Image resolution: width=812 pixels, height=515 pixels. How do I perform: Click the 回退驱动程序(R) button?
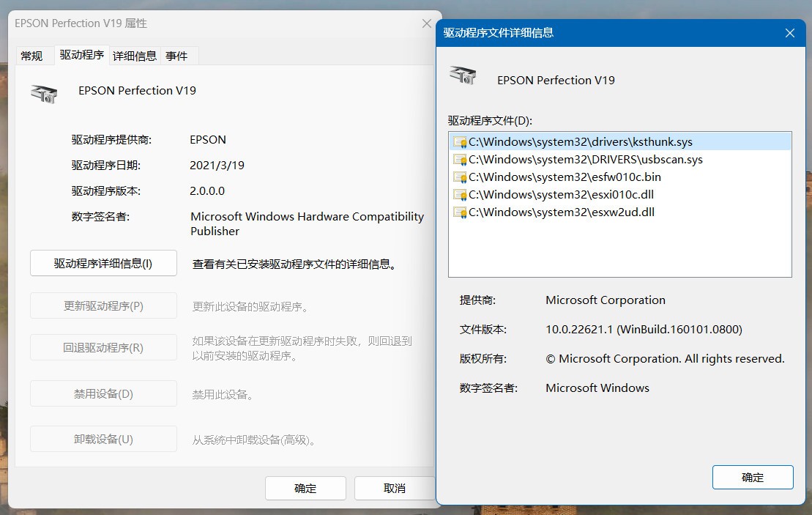coord(103,348)
